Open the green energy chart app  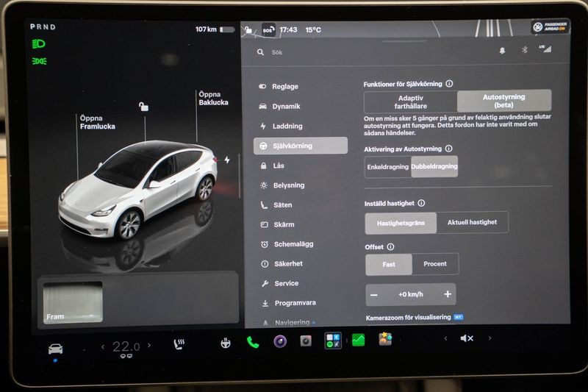359,340
